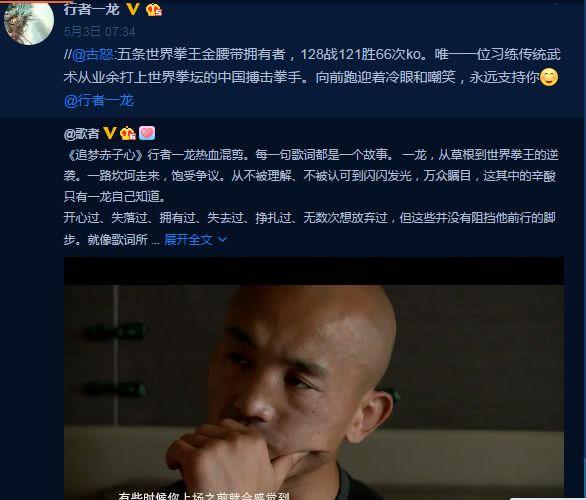Click the 行者一龙 username at top
Screen dimensions: 586x500
point(92,9)
